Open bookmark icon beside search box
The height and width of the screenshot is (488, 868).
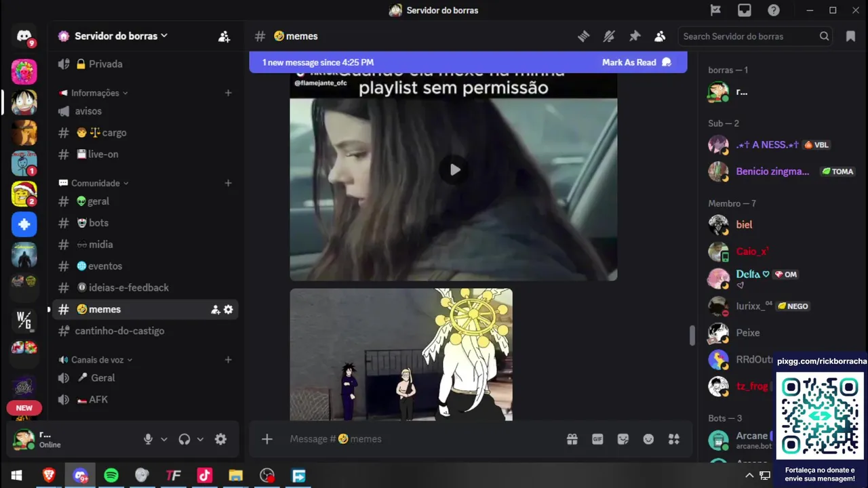850,37
